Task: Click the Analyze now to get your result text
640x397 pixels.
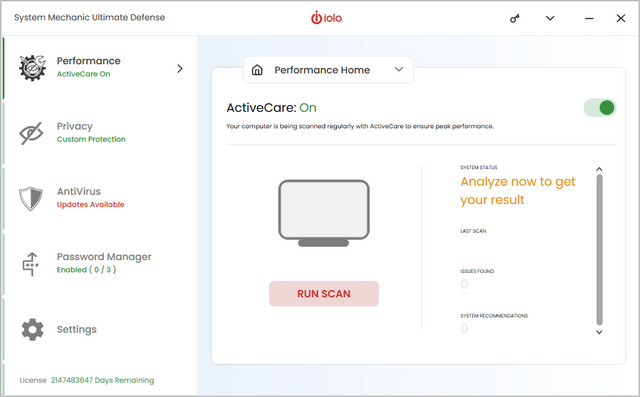Action: pos(518,191)
